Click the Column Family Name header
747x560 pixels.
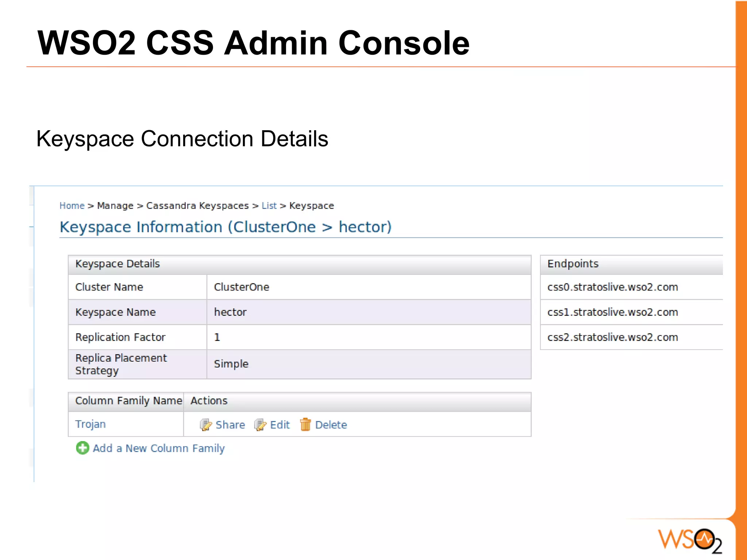(x=129, y=401)
